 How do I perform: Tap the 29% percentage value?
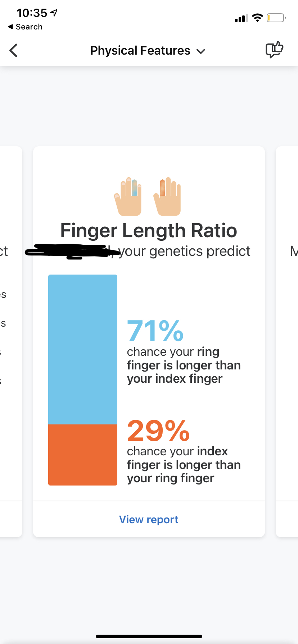tap(158, 431)
